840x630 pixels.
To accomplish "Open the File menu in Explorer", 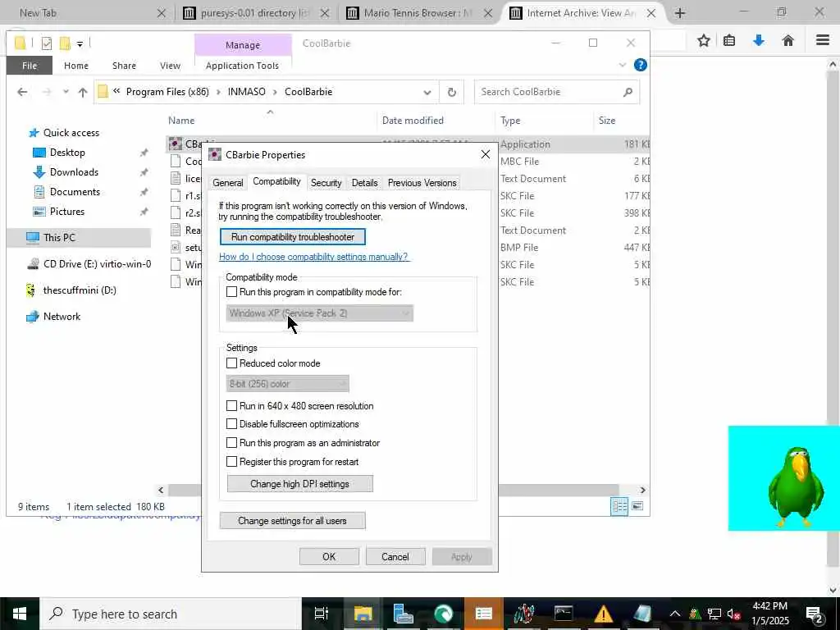I will click(x=30, y=66).
